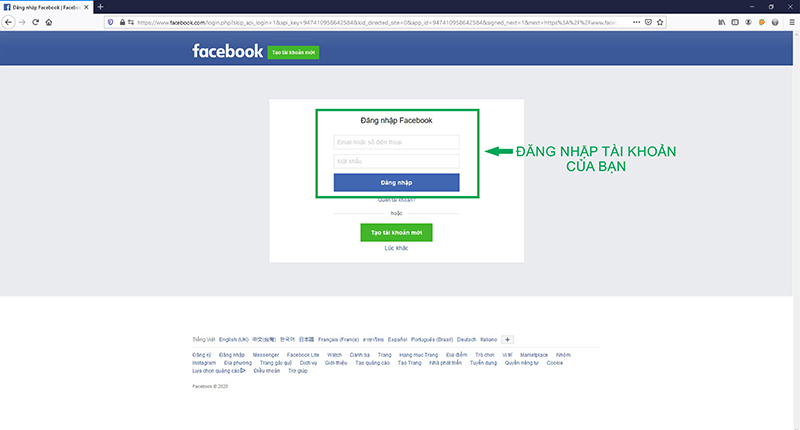Show more languages with plus button
The image size is (800, 430).
[507, 340]
